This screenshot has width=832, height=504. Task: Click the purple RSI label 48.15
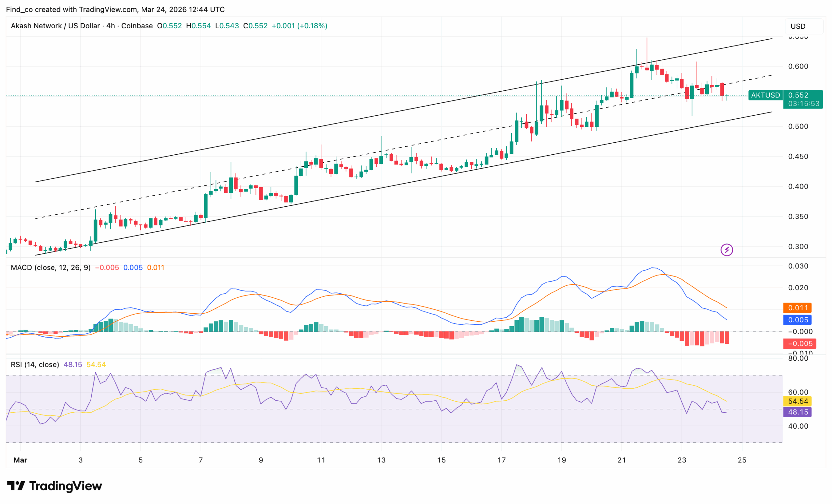click(798, 412)
